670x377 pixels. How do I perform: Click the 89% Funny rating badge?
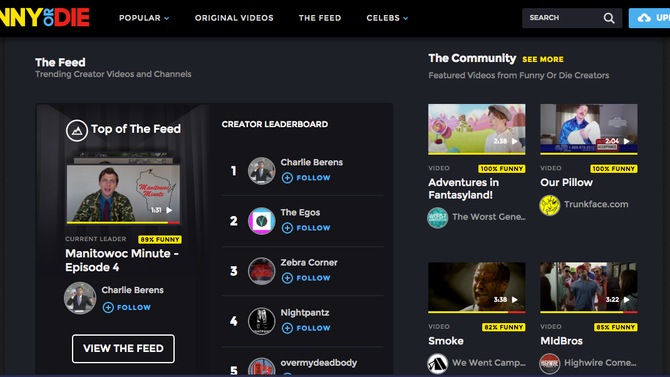[x=160, y=240]
